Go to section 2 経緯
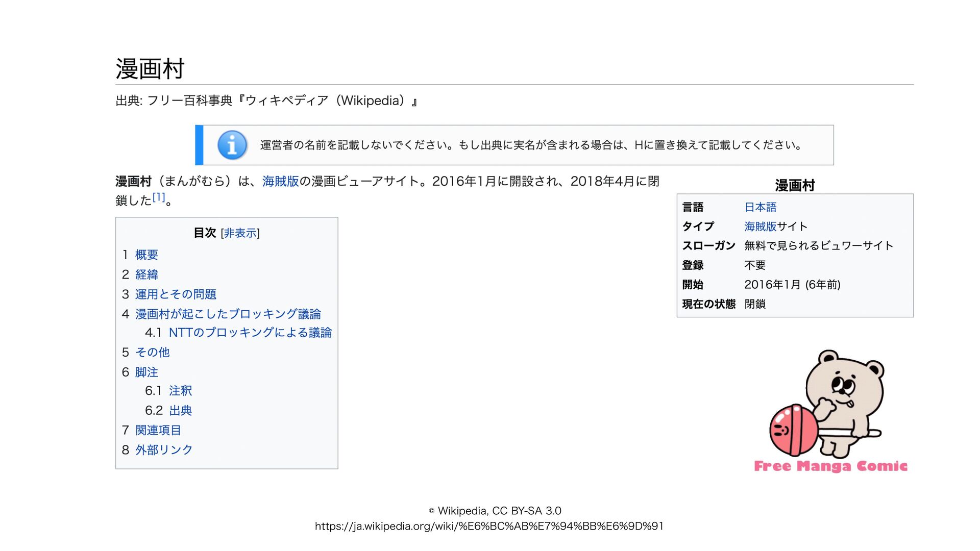Viewport: 980px width, 551px height. point(146,274)
